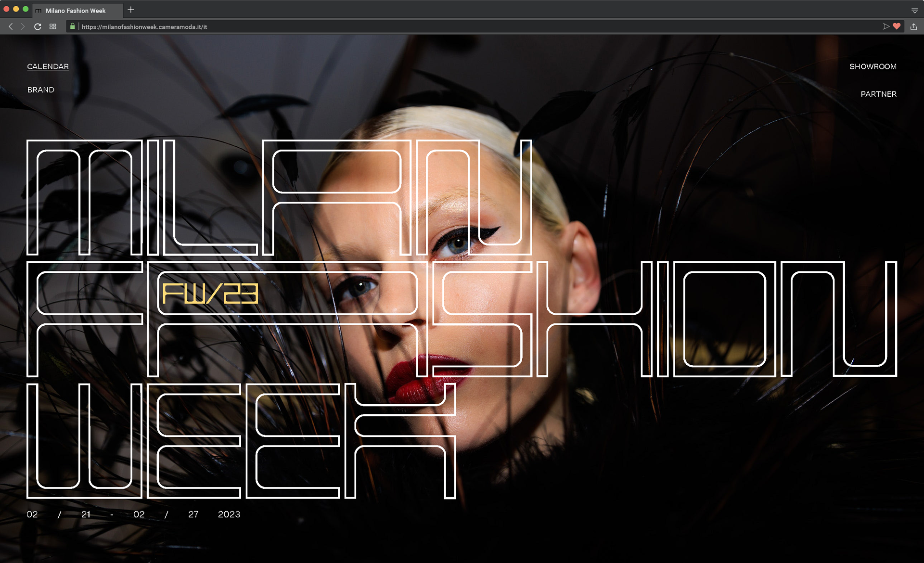924x563 pixels.
Task: Open the CALENDAR page link
Action: pos(48,66)
